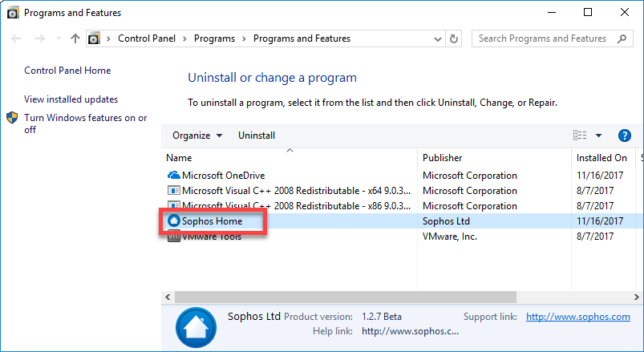Expand the address bar history dropdown
This screenshot has width=644, height=352.
pos(438,39)
